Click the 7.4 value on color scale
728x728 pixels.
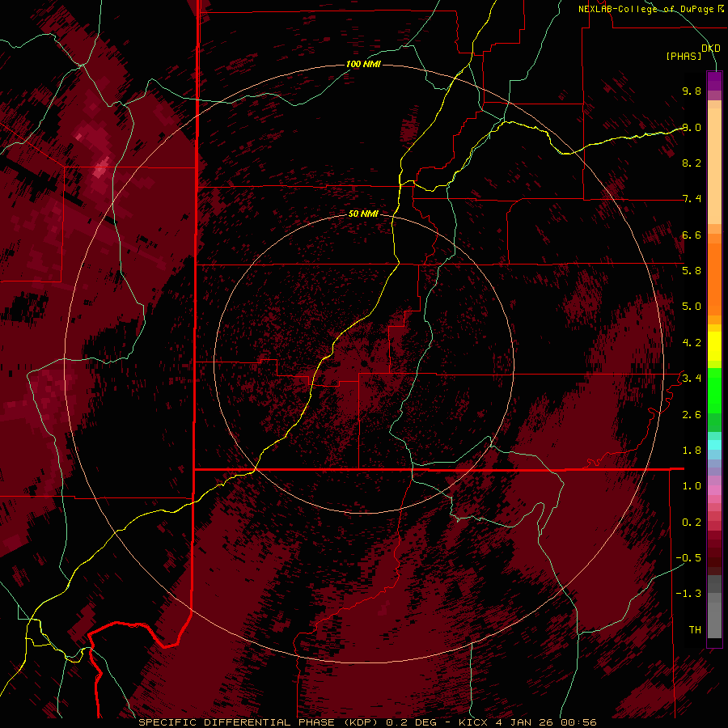[692, 199]
